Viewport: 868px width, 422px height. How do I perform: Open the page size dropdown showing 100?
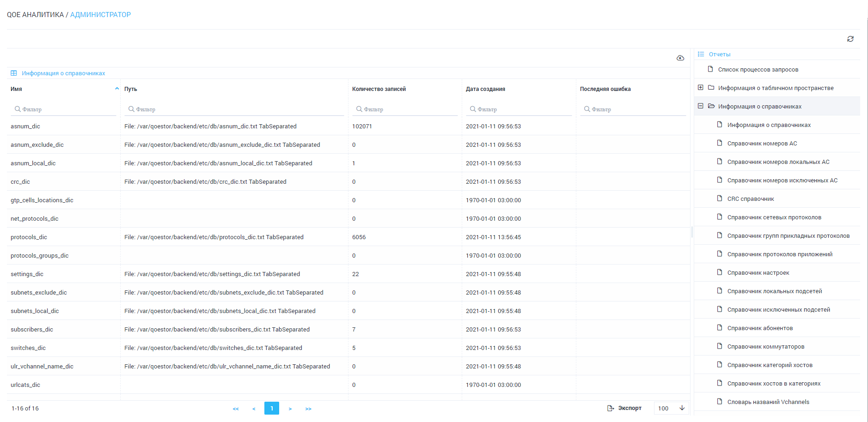671,408
